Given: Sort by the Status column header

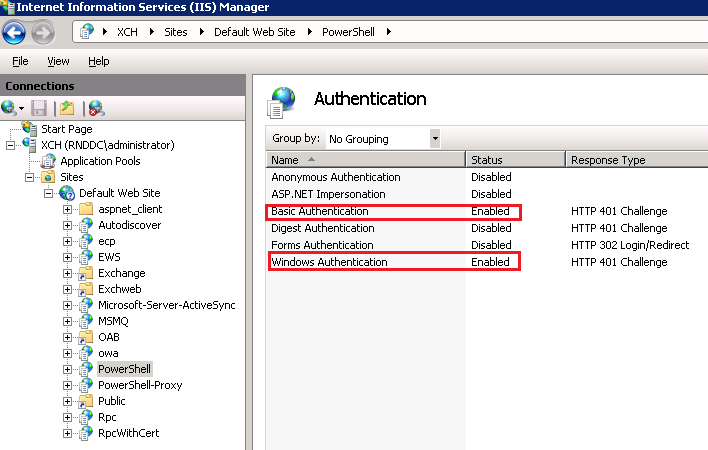Looking at the screenshot, I should (x=515, y=160).
